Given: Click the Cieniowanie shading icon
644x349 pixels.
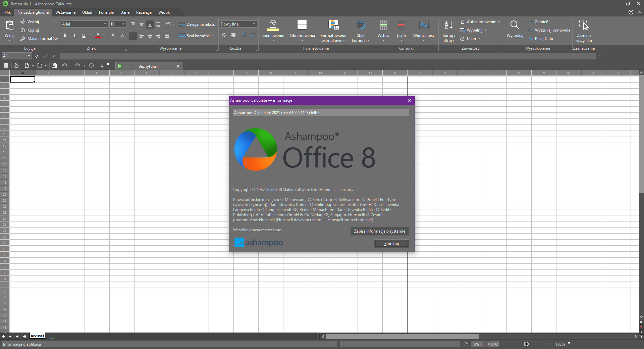Looking at the screenshot, I should (x=273, y=26).
